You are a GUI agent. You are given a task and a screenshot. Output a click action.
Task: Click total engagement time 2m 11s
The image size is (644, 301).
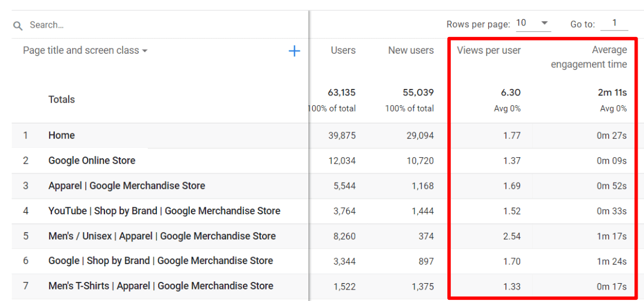612,92
